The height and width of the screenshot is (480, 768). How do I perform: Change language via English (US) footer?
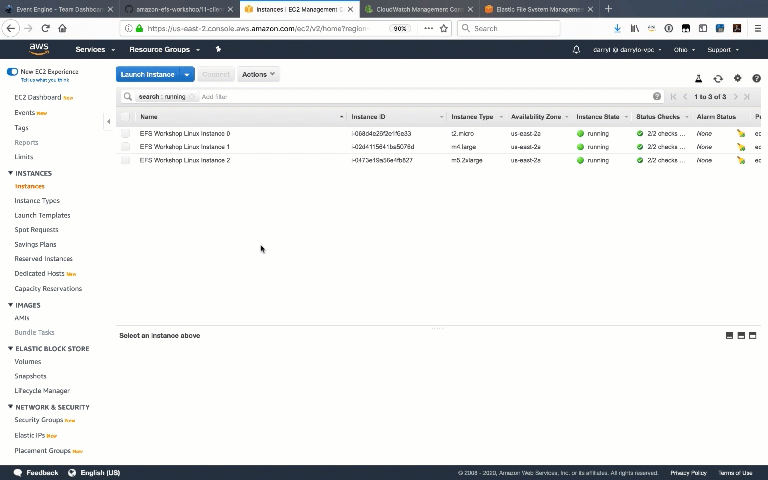(94, 473)
